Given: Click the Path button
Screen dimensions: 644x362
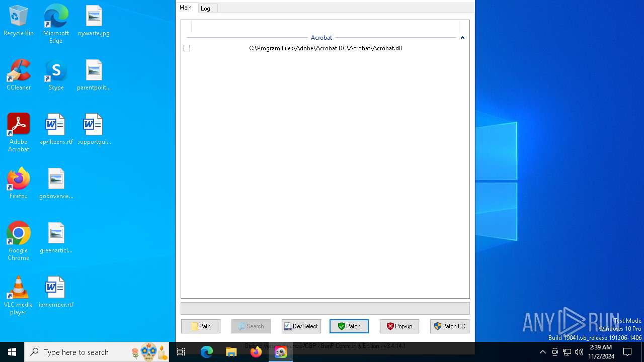Looking at the screenshot, I should click(x=201, y=326).
